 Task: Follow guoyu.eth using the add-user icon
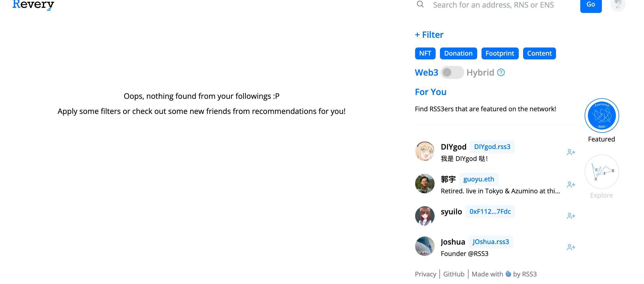click(571, 185)
